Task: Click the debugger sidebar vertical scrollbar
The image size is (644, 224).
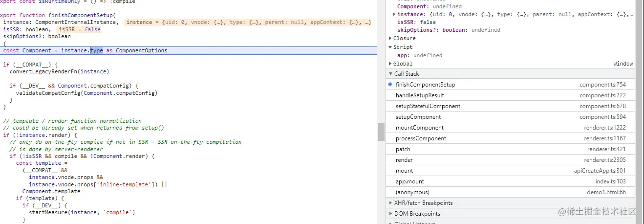Action: (640, 112)
